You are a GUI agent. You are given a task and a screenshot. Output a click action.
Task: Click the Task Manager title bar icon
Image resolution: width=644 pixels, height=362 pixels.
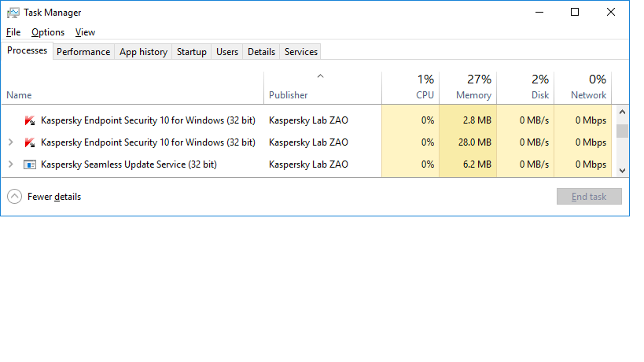coord(13,13)
